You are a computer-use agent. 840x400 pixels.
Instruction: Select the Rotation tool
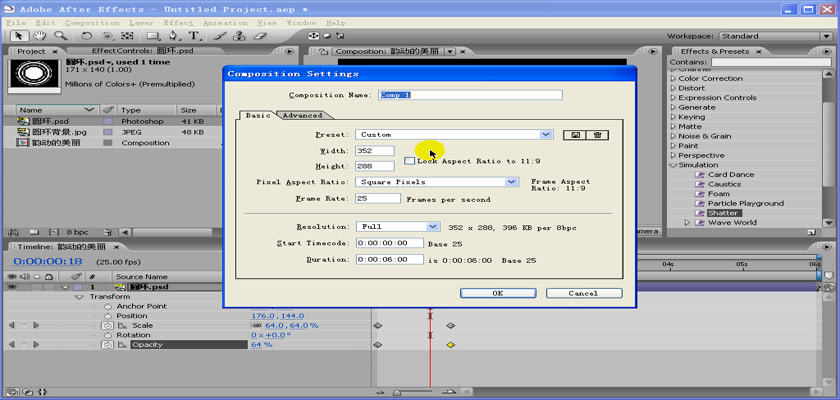pyautogui.click(x=86, y=36)
